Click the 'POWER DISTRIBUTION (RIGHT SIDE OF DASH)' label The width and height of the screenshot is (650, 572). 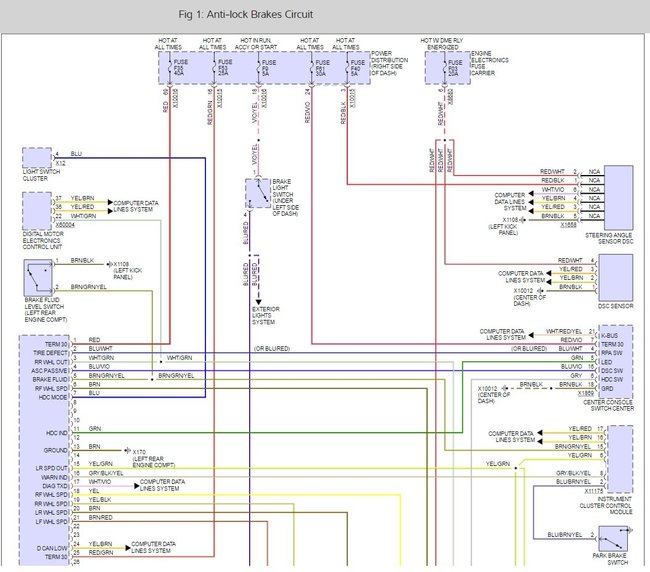point(389,63)
